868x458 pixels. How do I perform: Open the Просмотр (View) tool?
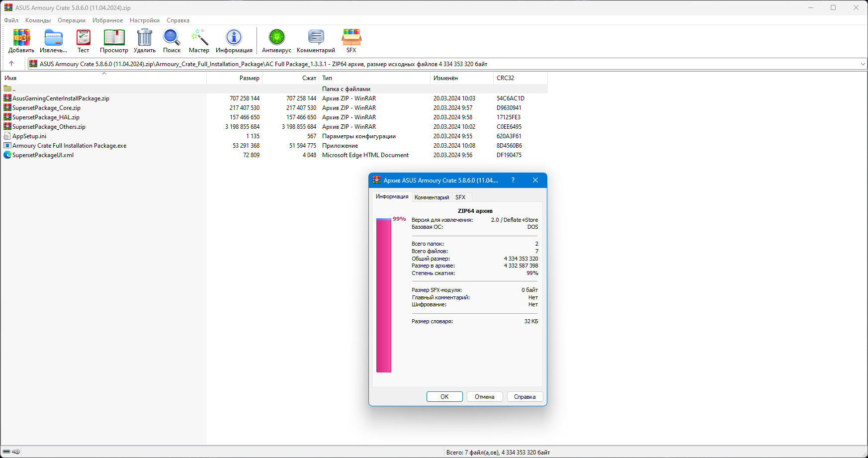click(114, 40)
